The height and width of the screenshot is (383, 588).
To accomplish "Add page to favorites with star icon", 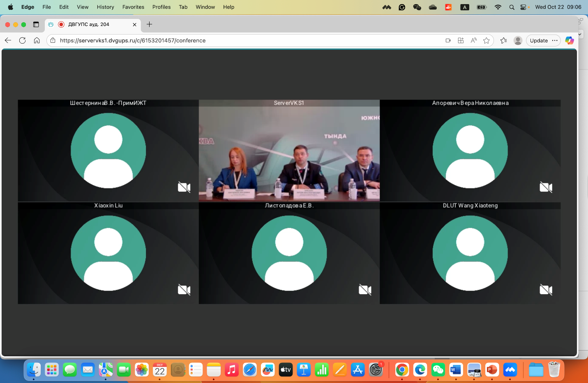I will pyautogui.click(x=487, y=40).
